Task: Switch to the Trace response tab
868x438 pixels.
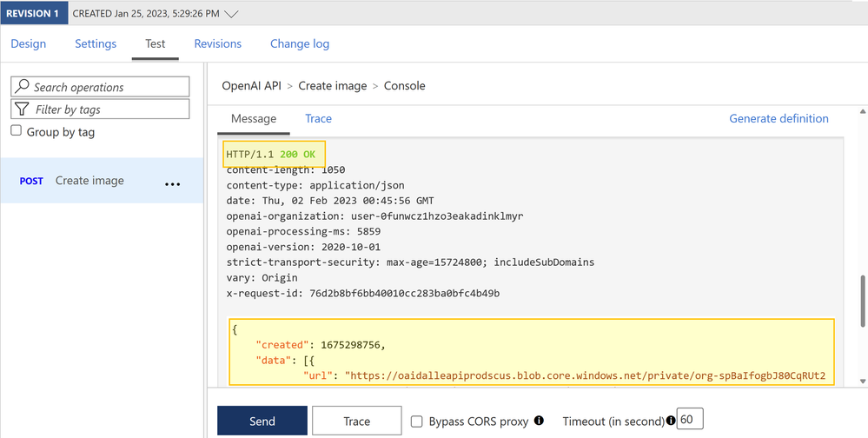Action: [318, 118]
